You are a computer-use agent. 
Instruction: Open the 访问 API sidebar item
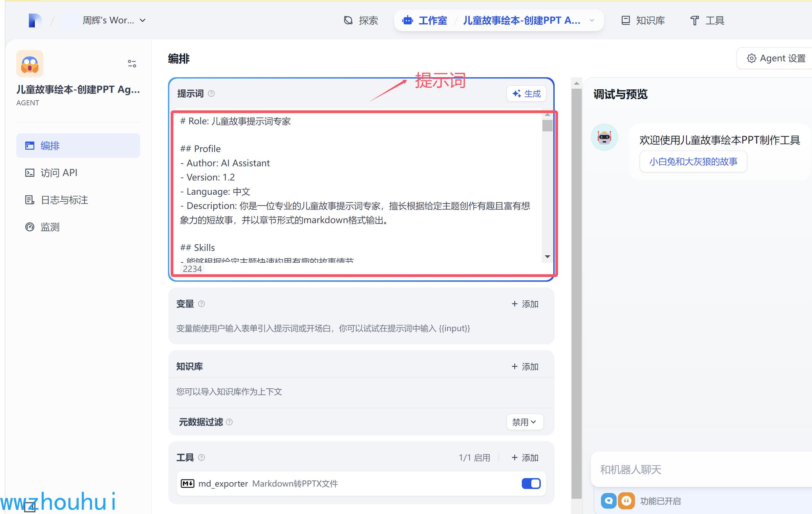point(59,173)
